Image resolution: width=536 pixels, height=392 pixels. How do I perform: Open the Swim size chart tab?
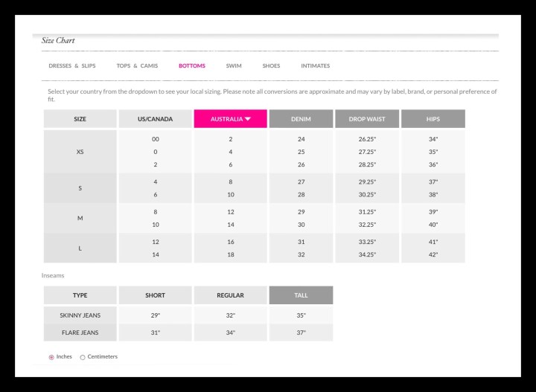point(234,66)
